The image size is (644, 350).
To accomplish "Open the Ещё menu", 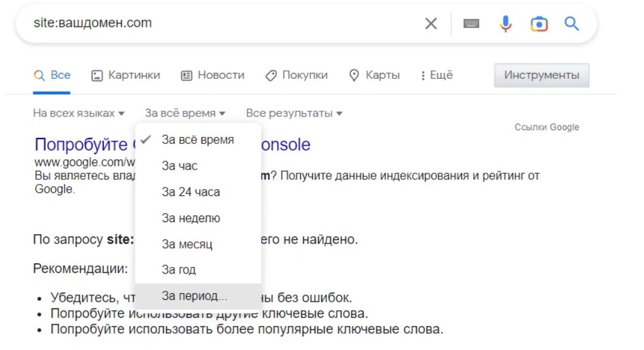I will click(438, 75).
